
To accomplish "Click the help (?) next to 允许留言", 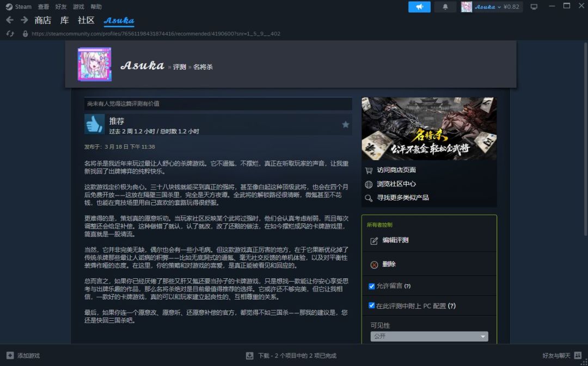I will (407, 286).
